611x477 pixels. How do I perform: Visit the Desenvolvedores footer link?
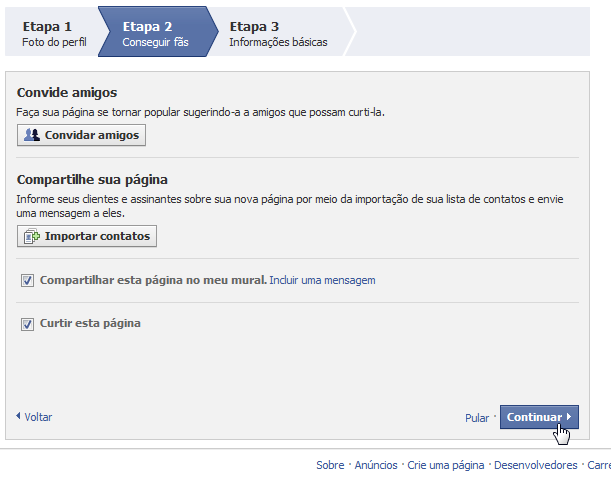point(535,465)
